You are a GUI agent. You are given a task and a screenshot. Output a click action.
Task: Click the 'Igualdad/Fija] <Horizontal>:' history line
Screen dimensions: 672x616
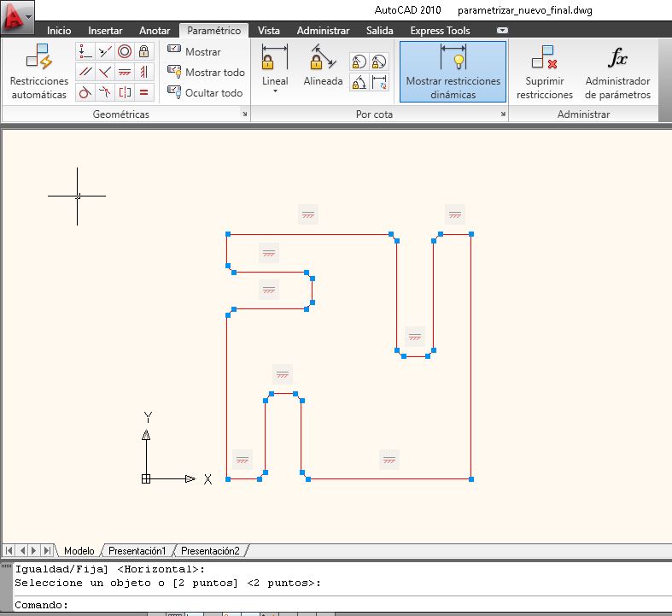[x=109, y=569]
